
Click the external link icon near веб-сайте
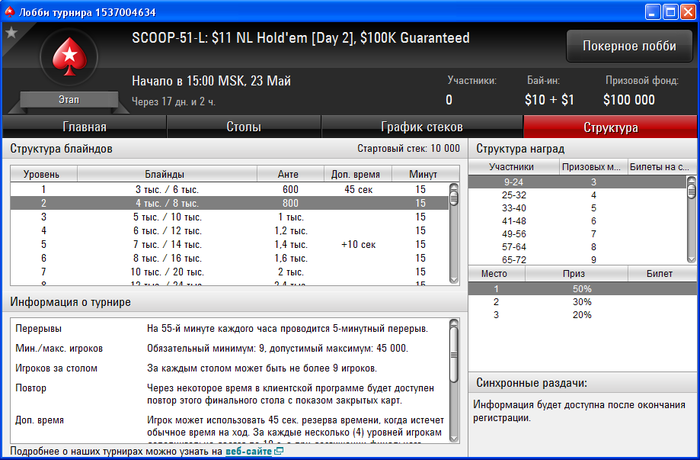279,451
